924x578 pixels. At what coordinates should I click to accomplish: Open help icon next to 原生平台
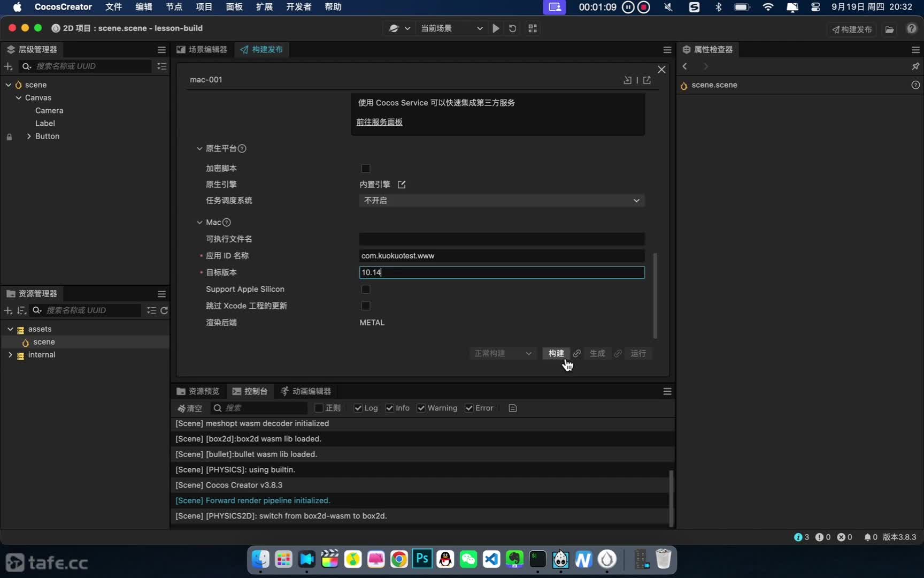pos(242,149)
